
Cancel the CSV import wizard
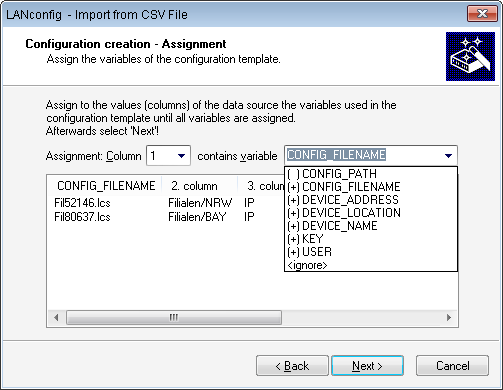(452, 366)
